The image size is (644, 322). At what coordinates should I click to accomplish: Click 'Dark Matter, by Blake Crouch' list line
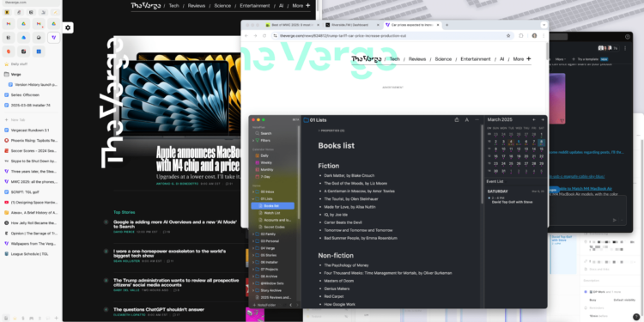[349, 175]
